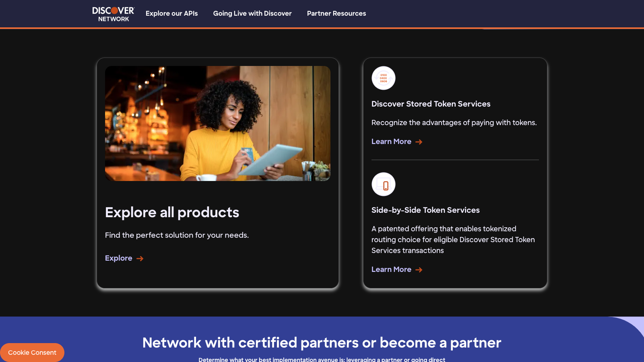Image resolution: width=644 pixels, height=362 pixels.
Task: Click the Side-by-Side Token phone icon
Action: click(x=383, y=184)
